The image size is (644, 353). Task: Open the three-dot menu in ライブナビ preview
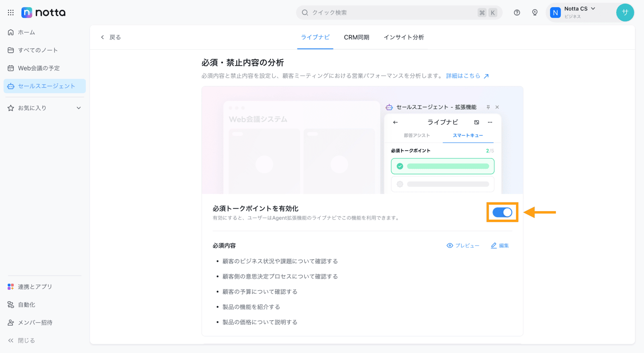490,122
